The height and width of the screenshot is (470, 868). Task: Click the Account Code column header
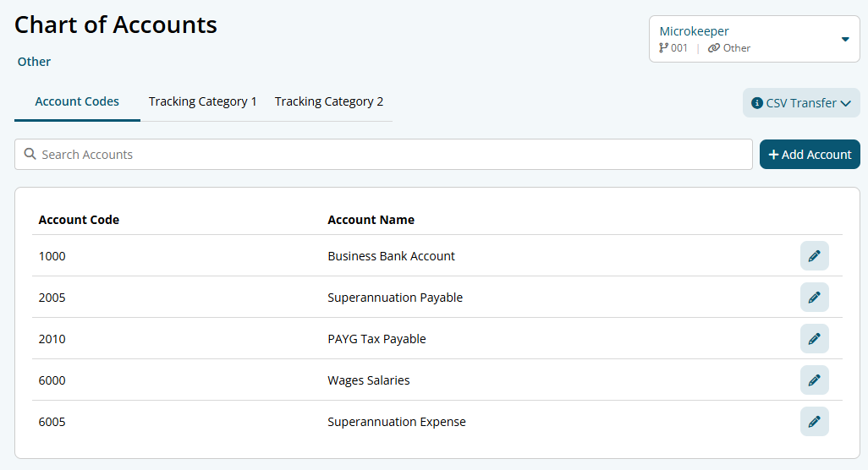pos(79,220)
